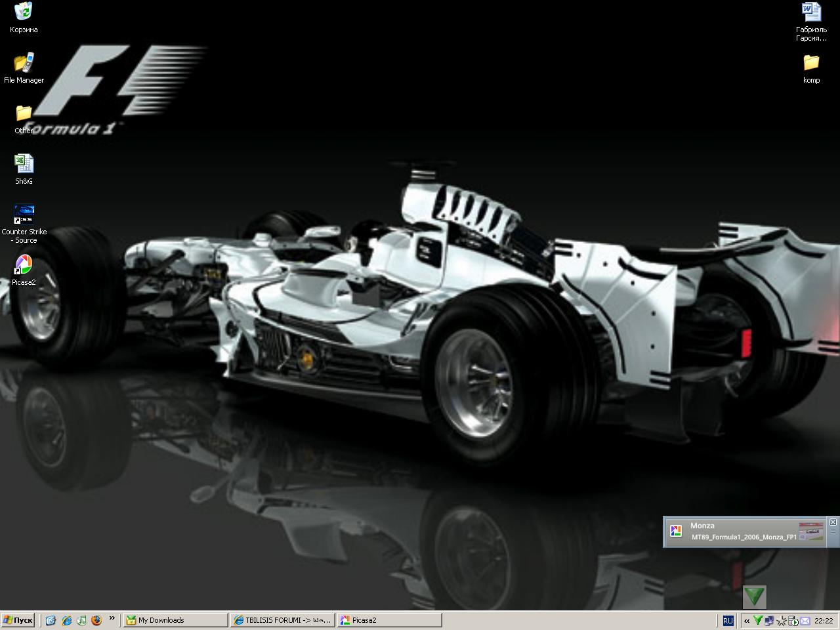
Task: Click the server with play arrow tray icon
Action: (792, 620)
